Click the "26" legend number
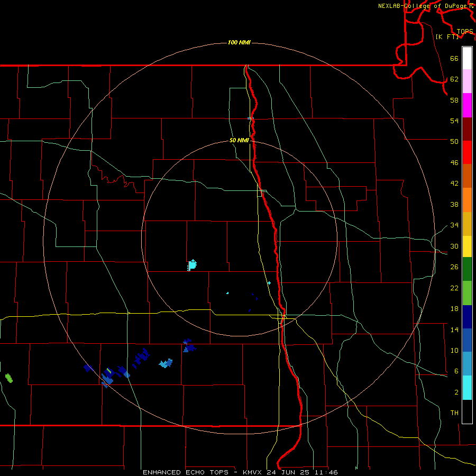The height and width of the screenshot is (476, 476). coord(454,267)
